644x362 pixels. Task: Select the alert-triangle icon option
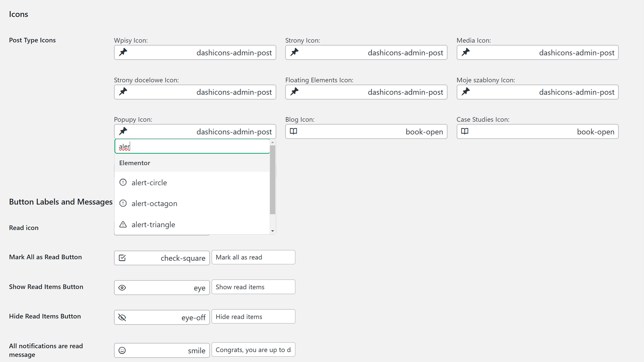(192, 225)
